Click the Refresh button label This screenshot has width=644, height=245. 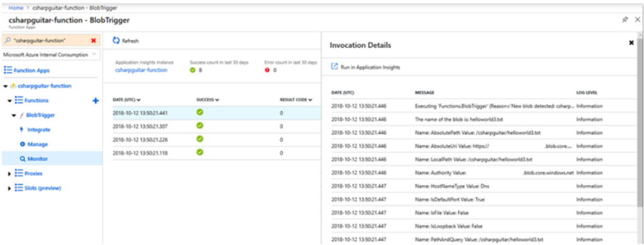tap(130, 41)
